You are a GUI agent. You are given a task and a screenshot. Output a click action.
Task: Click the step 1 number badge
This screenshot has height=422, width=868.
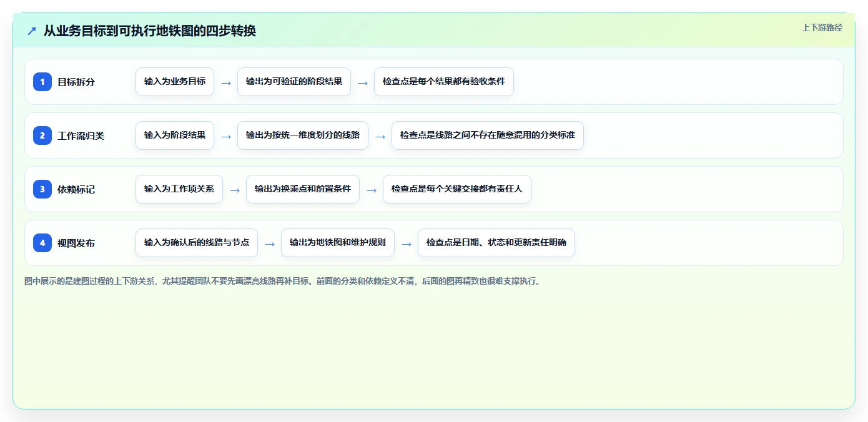pos(42,82)
